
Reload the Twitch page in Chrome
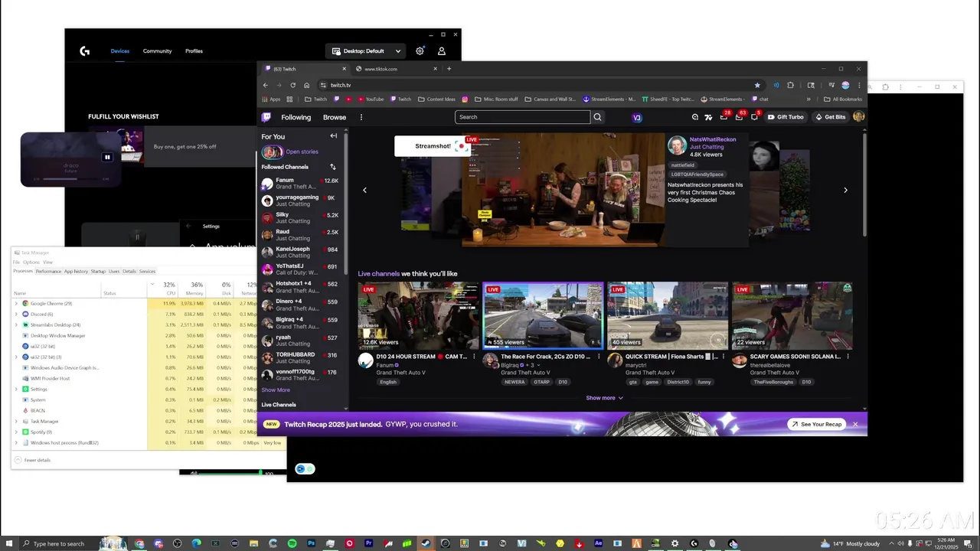pyautogui.click(x=292, y=85)
